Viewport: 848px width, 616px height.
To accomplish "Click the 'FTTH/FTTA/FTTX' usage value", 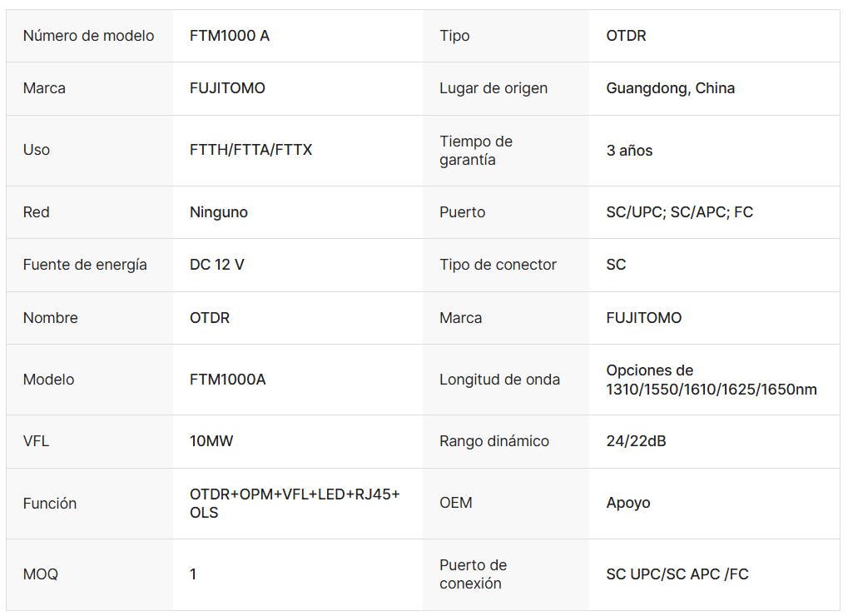I will (x=250, y=150).
